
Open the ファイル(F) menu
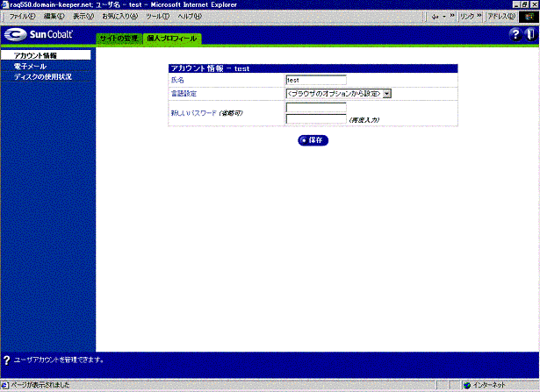point(21,16)
